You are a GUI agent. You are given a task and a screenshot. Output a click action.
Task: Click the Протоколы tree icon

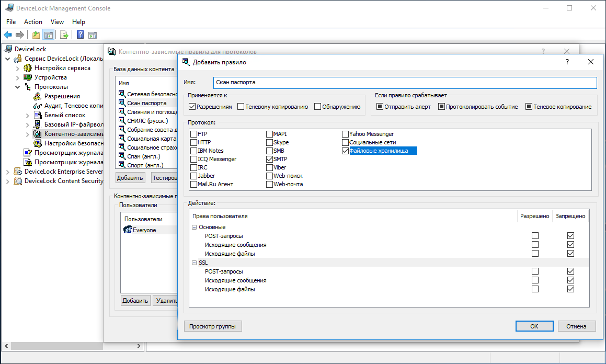click(27, 87)
